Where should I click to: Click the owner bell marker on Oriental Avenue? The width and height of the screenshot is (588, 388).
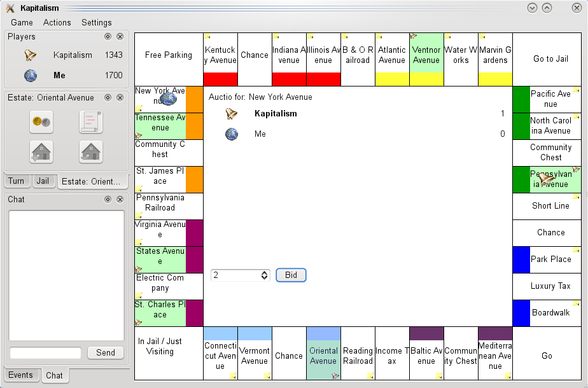pyautogui.click(x=335, y=376)
